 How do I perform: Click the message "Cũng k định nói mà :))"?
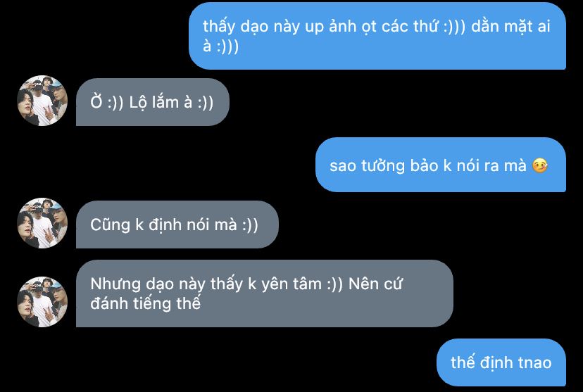point(177,225)
